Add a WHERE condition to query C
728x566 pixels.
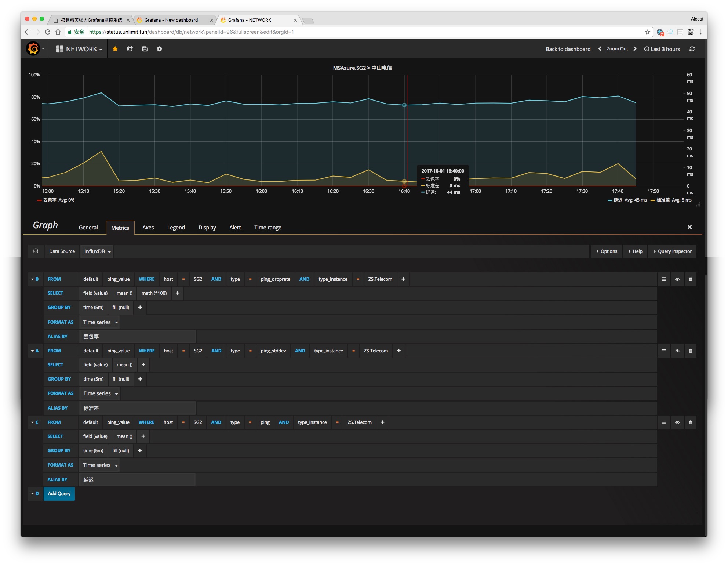tap(383, 422)
